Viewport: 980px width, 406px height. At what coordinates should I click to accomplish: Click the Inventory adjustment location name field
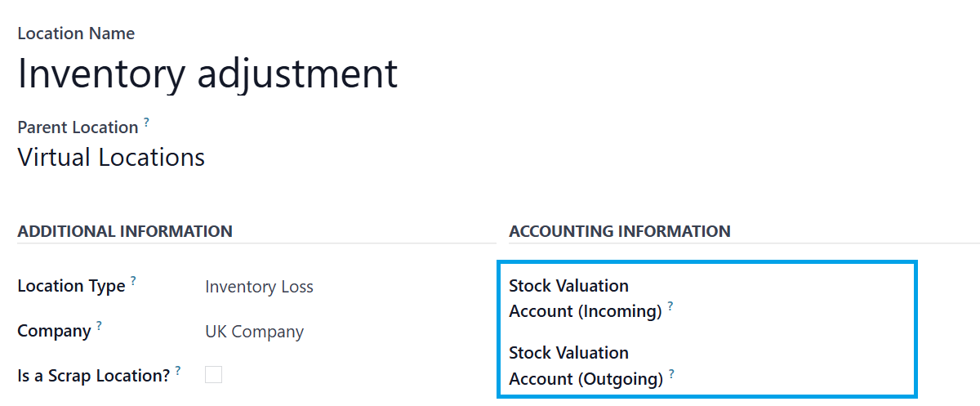coord(207,74)
